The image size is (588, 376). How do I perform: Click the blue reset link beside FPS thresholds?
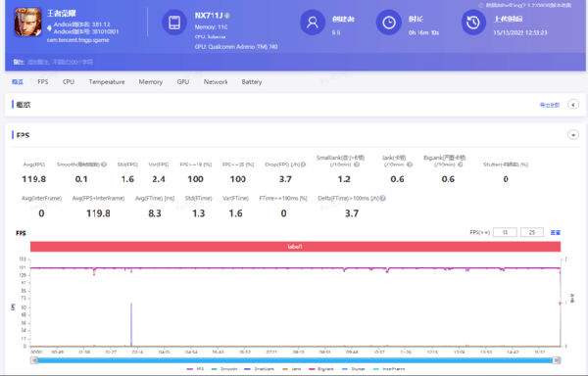pos(555,233)
